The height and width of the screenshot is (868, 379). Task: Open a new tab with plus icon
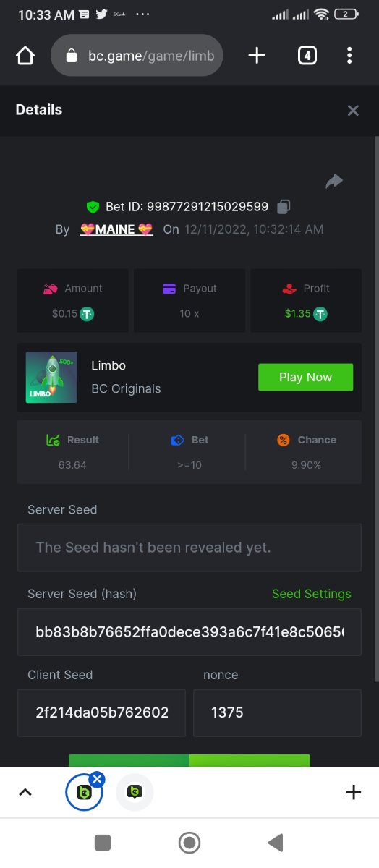(257, 56)
